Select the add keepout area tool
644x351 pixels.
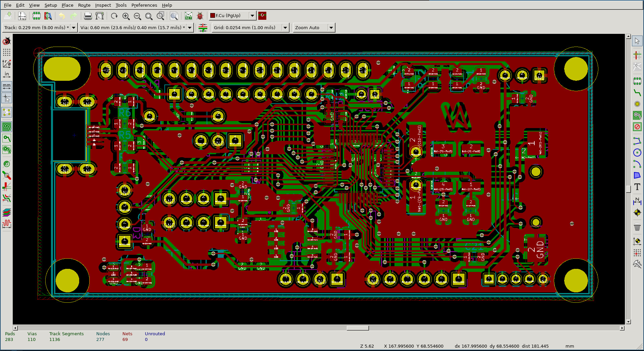click(x=637, y=127)
